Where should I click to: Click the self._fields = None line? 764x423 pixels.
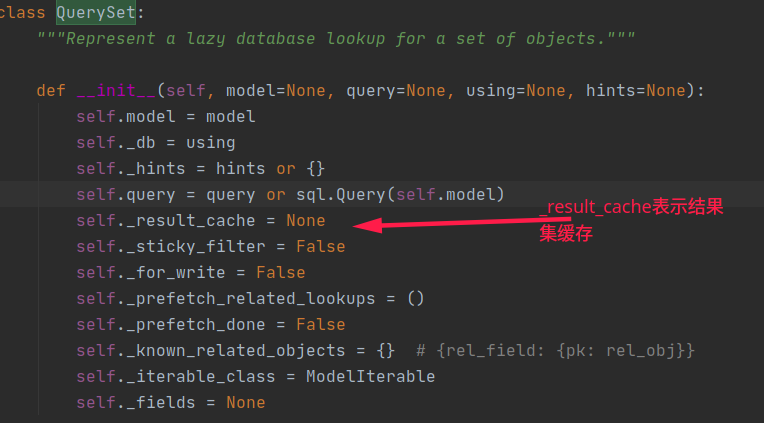point(170,402)
